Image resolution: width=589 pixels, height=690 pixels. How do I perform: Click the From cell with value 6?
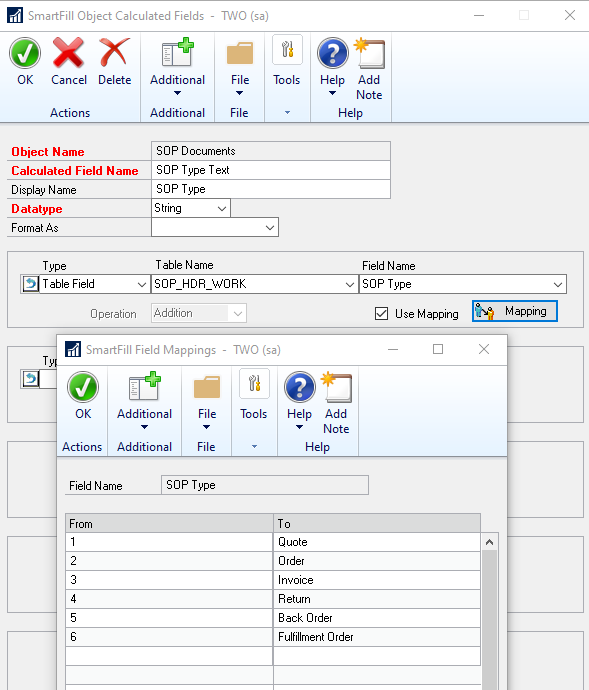(x=169, y=637)
